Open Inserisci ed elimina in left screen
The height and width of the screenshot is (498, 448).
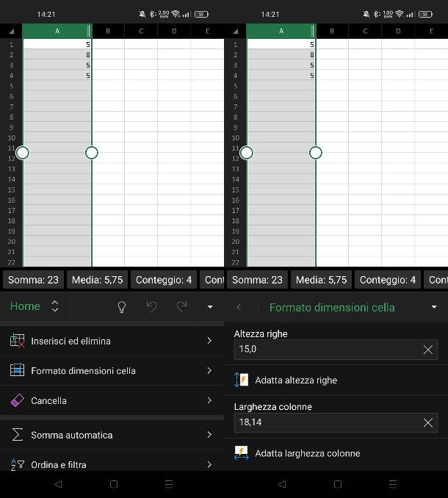coord(112,341)
